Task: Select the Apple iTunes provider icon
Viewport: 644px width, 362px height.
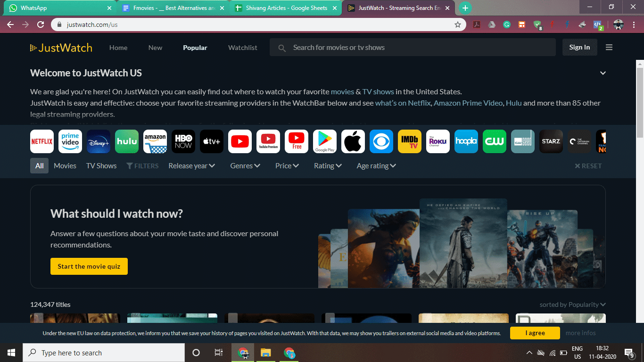Action: click(353, 141)
